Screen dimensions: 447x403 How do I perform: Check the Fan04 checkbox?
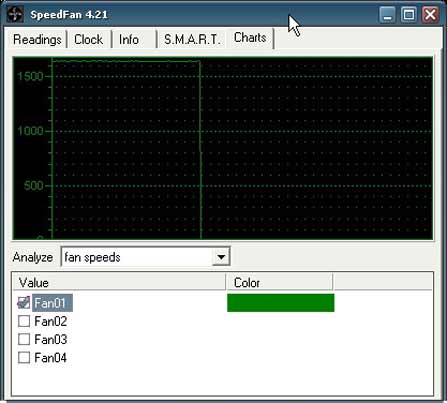[24, 358]
